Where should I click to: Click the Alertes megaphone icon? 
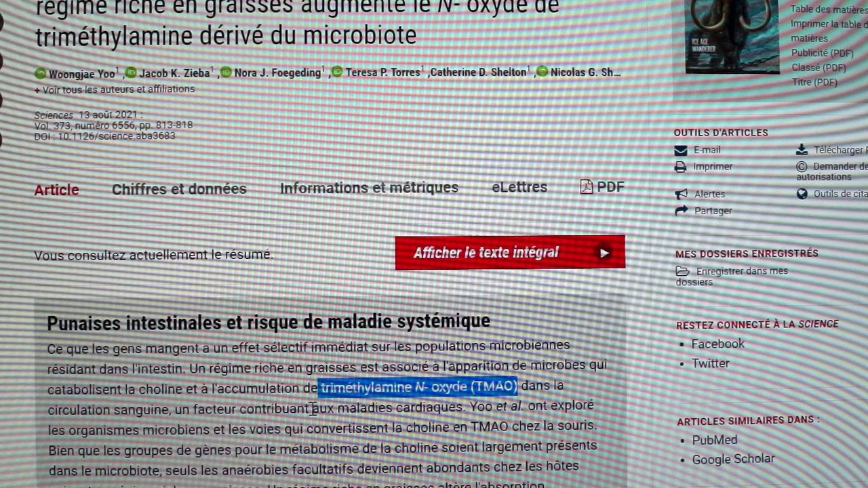[x=682, y=194]
